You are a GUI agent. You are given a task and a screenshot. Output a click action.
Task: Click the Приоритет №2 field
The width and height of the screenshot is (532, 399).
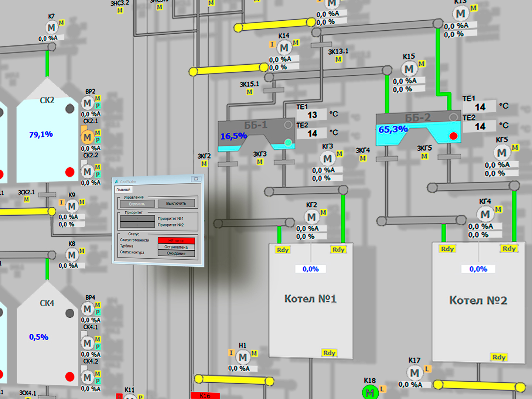pyautogui.click(x=137, y=225)
